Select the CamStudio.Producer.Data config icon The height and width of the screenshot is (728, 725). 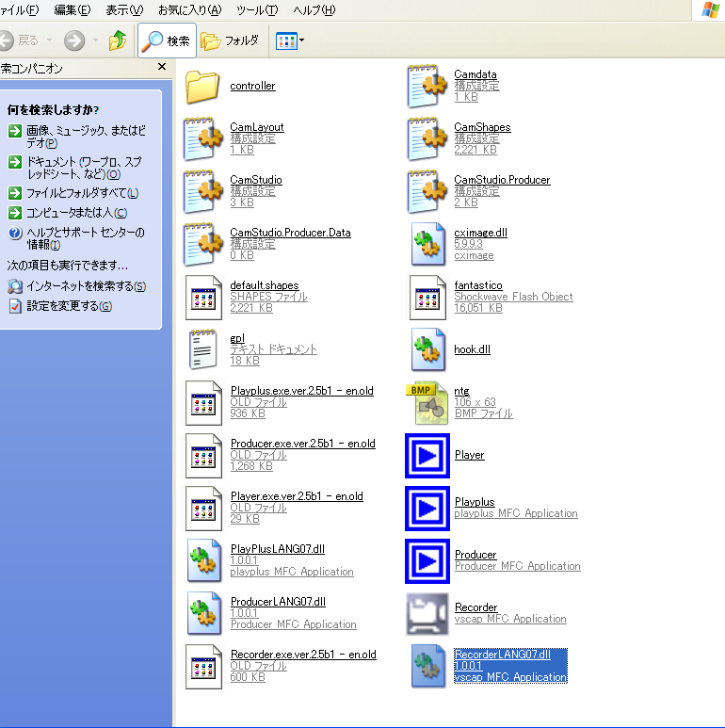click(202, 245)
